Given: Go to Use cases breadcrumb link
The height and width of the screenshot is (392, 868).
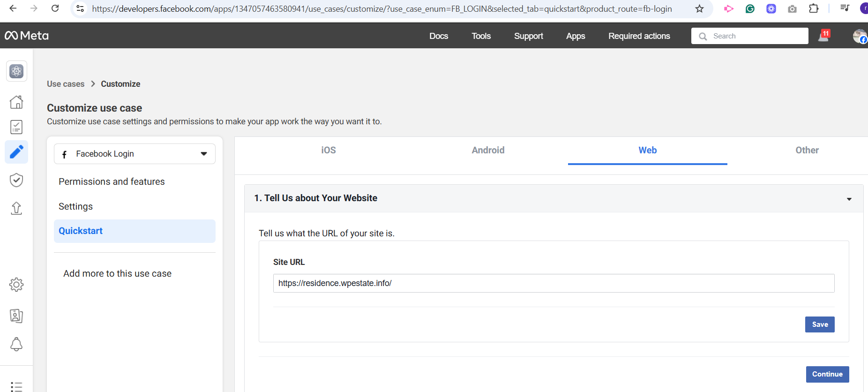Looking at the screenshot, I should click(66, 84).
